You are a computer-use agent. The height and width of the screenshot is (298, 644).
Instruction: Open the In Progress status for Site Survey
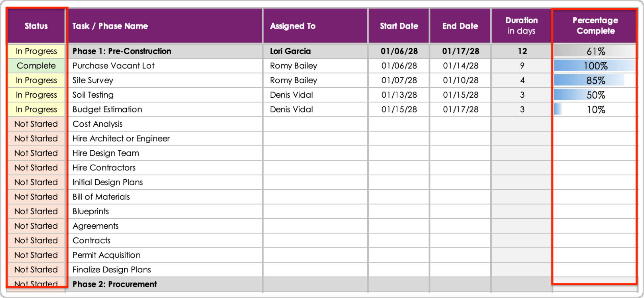(36, 80)
